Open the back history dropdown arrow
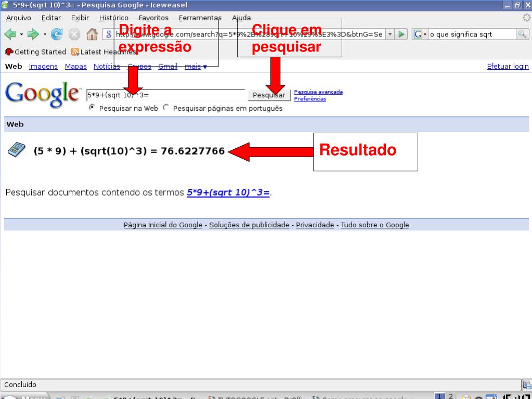532x399 pixels. coord(21,34)
